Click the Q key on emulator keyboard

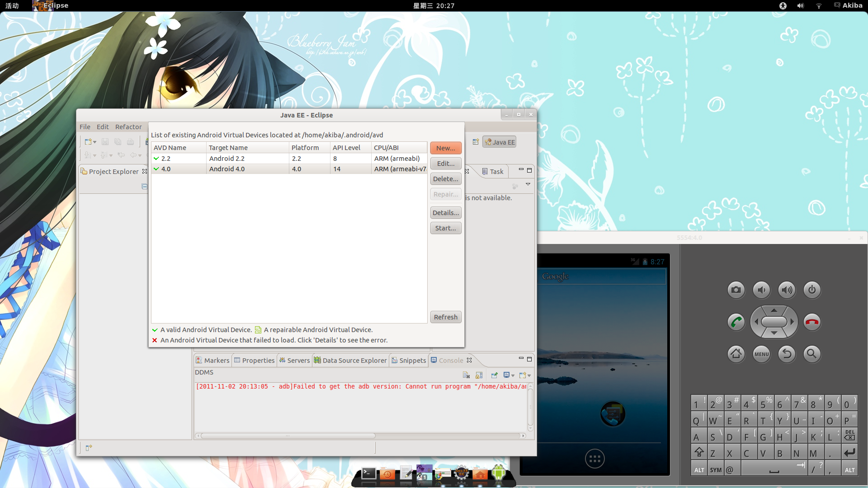(698, 419)
